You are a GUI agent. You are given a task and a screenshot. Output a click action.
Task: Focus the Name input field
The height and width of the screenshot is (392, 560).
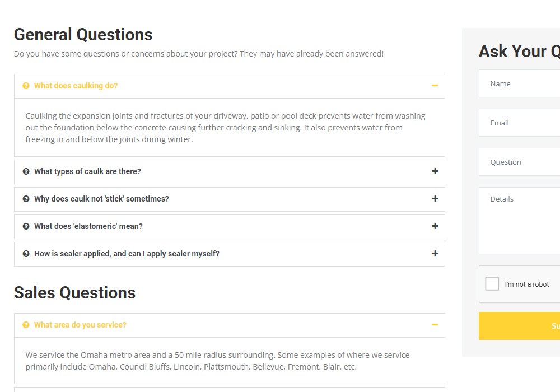coord(520,83)
